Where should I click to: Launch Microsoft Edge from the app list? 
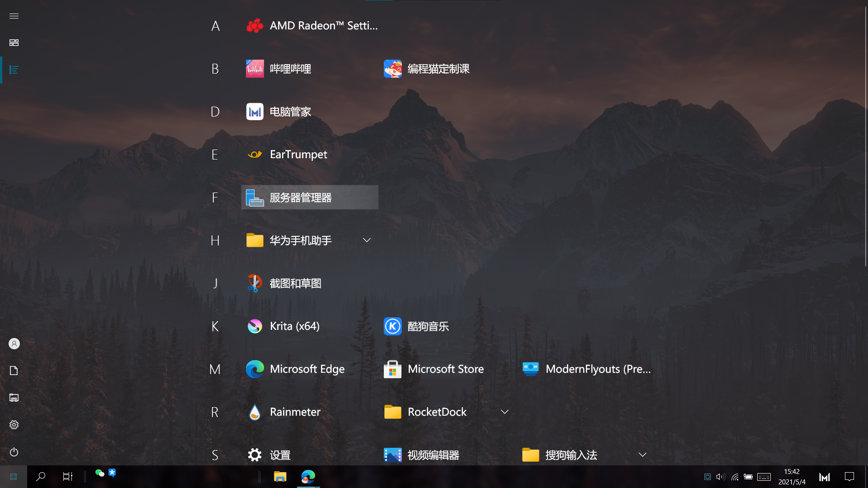pos(310,369)
